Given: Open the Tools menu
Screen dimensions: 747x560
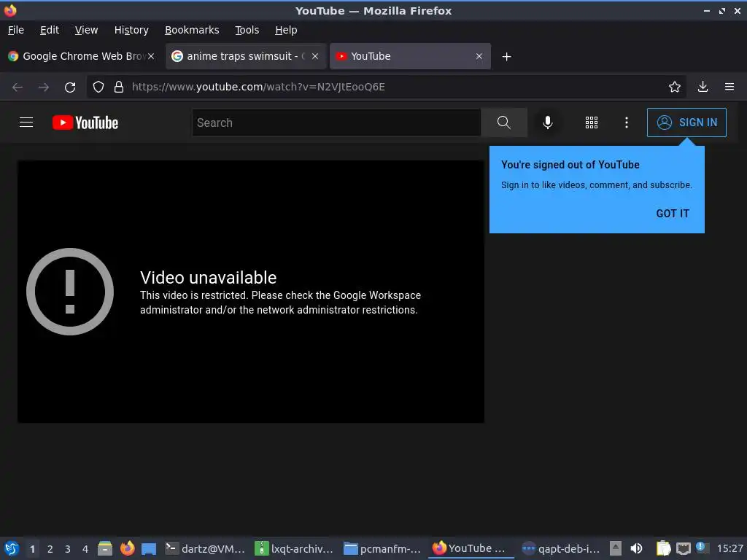Looking at the screenshot, I should 247,30.
